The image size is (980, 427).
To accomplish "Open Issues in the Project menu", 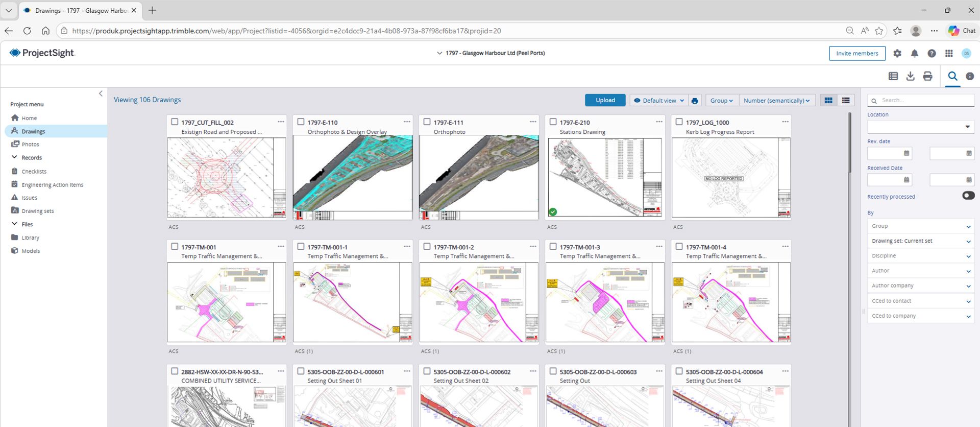I will pyautogui.click(x=29, y=198).
